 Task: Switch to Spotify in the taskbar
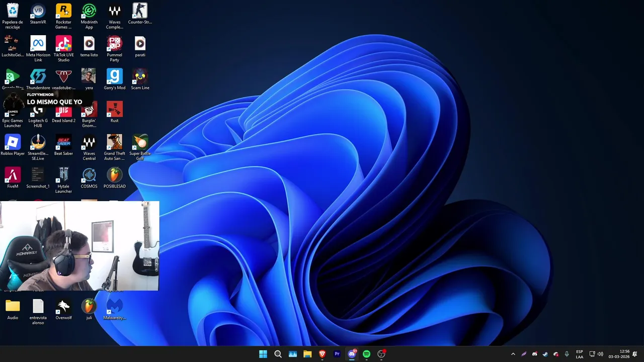tap(367, 354)
